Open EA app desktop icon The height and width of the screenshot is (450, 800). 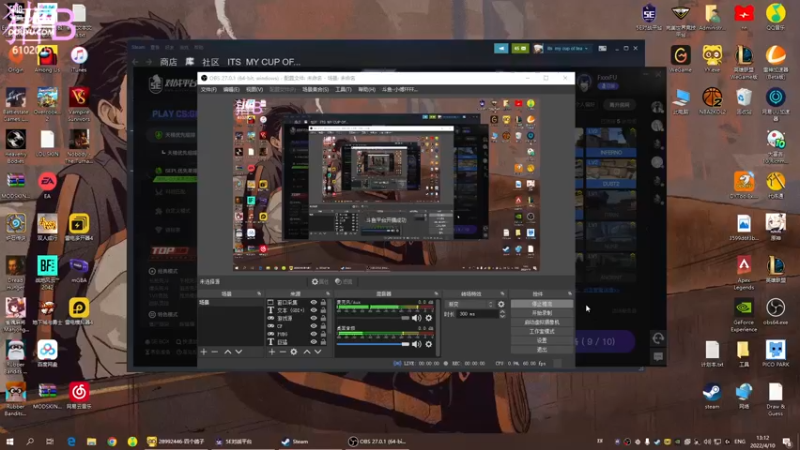pyautogui.click(x=47, y=185)
